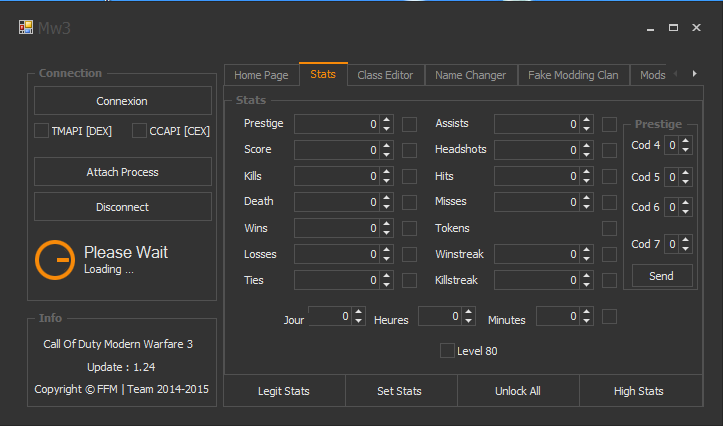Increase the Kills stat value

[386, 172]
